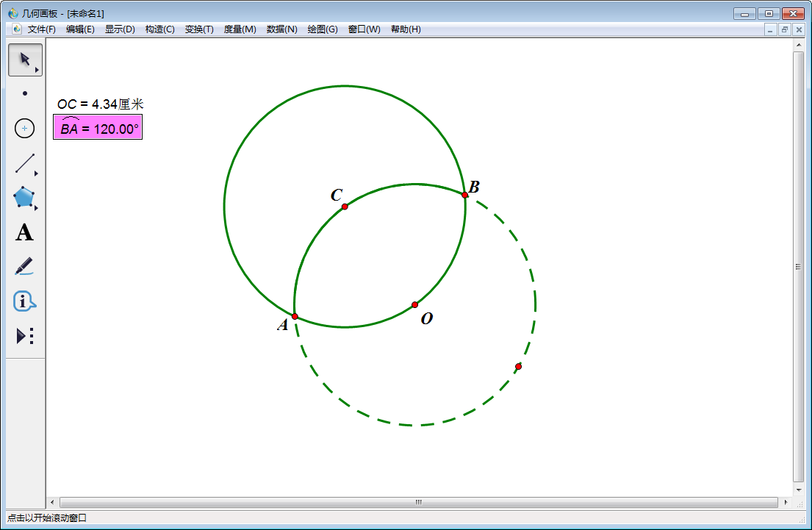The image size is (812, 530).
Task: Open the 变换(T) menu
Action: point(199,29)
